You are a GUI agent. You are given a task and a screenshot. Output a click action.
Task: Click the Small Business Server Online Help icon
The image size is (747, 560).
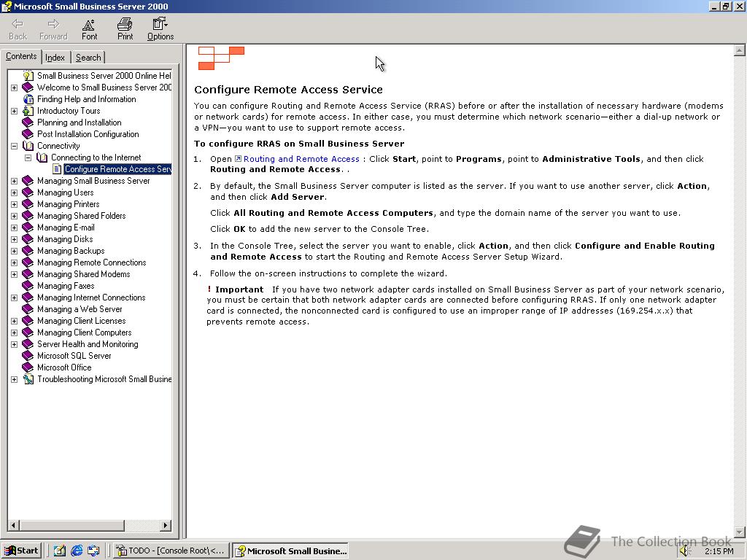pos(28,76)
